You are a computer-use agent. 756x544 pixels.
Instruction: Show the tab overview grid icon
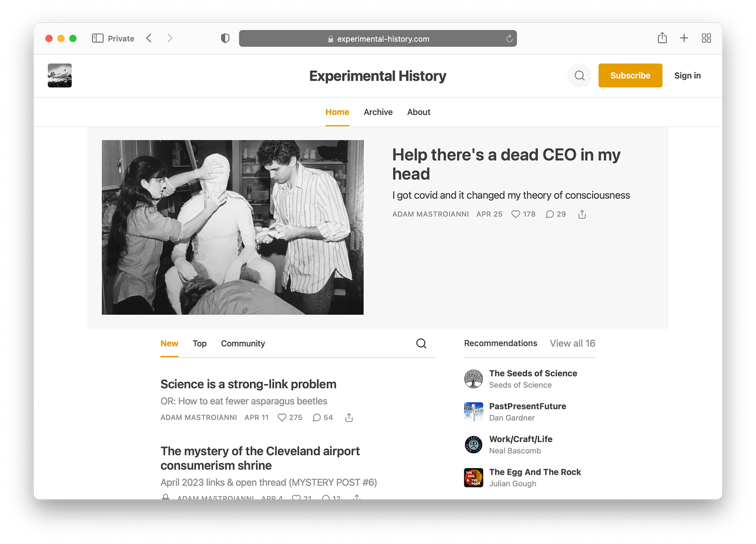click(x=706, y=38)
